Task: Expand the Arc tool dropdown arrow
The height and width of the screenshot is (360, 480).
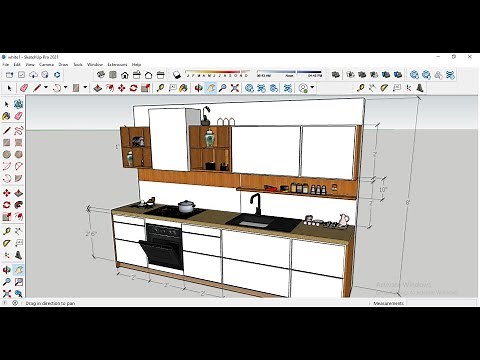Action: pyautogui.click(x=65, y=88)
